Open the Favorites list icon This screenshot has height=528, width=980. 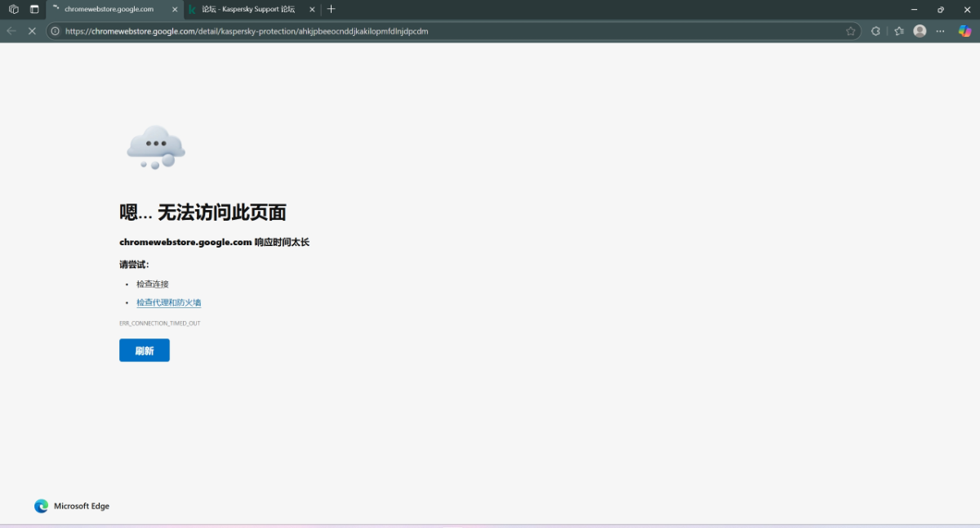point(899,31)
